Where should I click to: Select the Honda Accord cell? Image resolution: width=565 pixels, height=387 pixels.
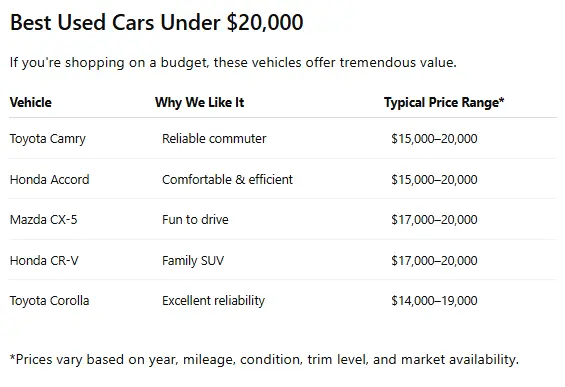click(49, 179)
